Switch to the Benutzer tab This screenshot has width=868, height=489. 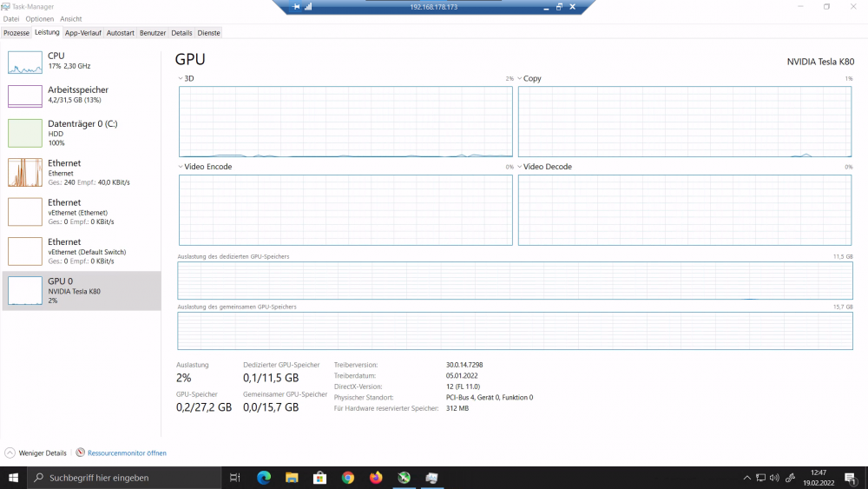(x=153, y=33)
